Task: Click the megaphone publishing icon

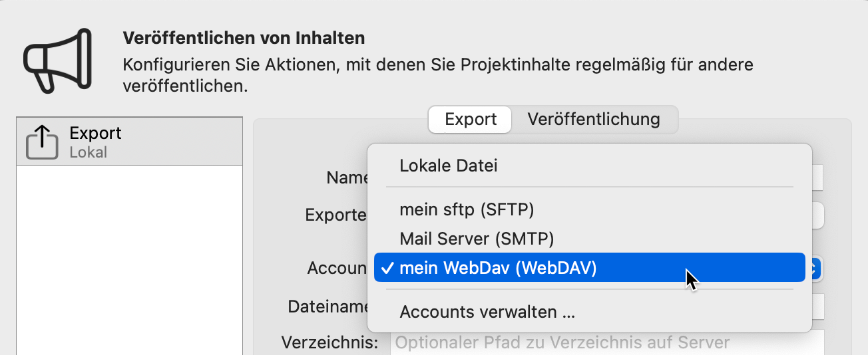Action: tap(56, 59)
